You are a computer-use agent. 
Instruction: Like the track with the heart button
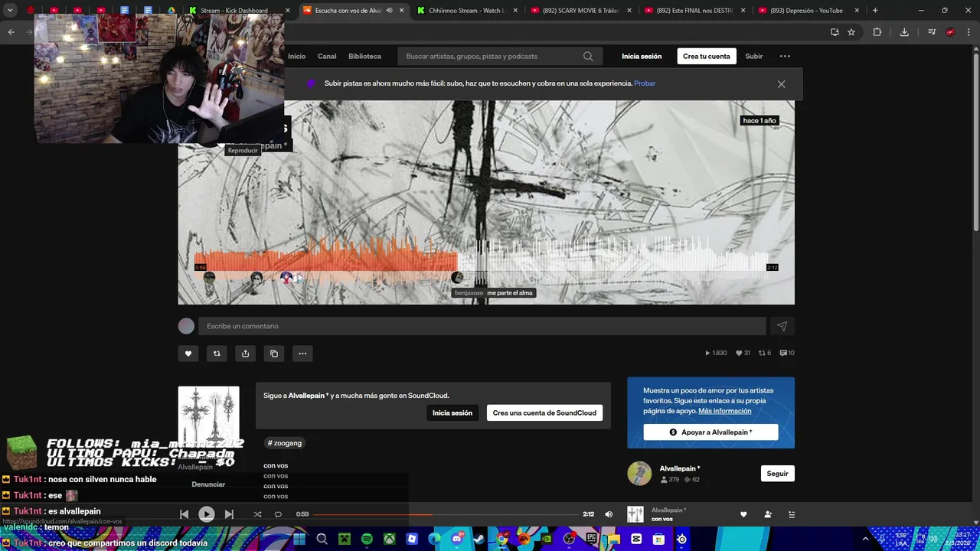click(x=188, y=354)
